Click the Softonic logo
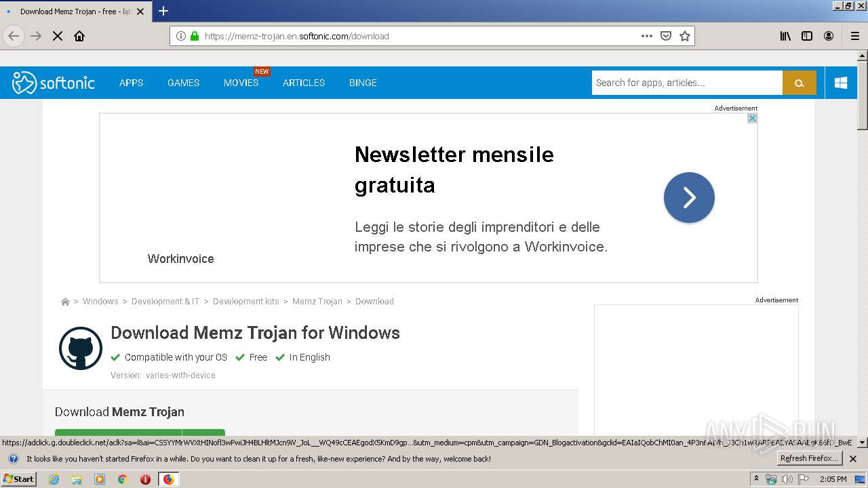 (x=54, y=83)
